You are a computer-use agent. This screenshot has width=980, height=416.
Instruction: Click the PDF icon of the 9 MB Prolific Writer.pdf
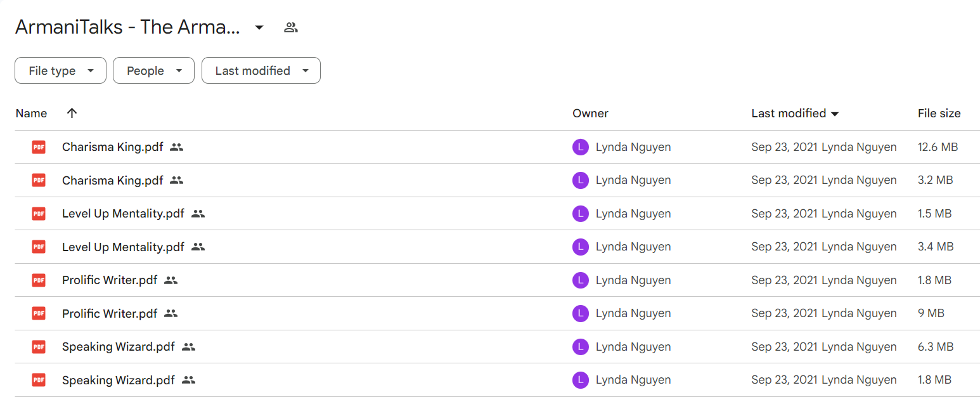39,313
